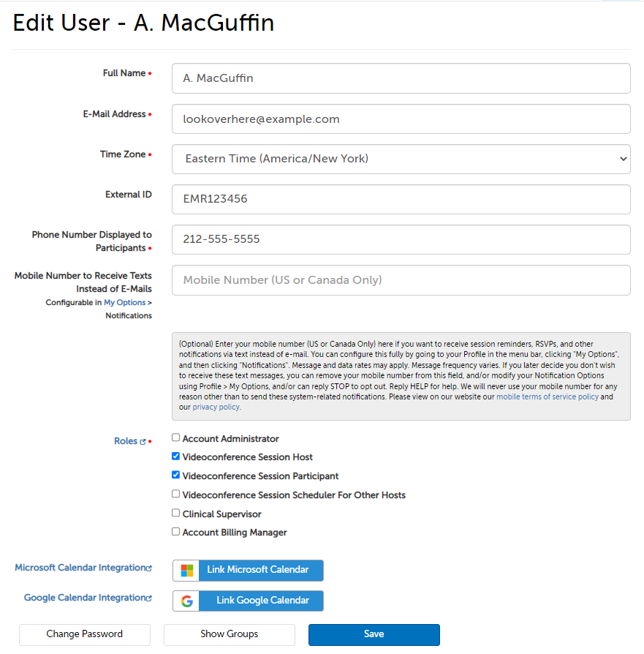Open the Time Zone dropdown
This screenshot has width=644, height=654.
401,159
